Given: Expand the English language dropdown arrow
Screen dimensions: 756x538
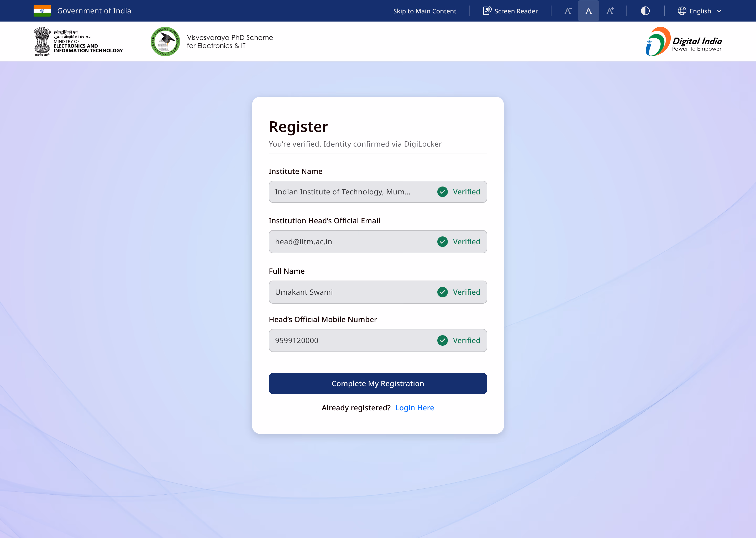Looking at the screenshot, I should point(719,11).
